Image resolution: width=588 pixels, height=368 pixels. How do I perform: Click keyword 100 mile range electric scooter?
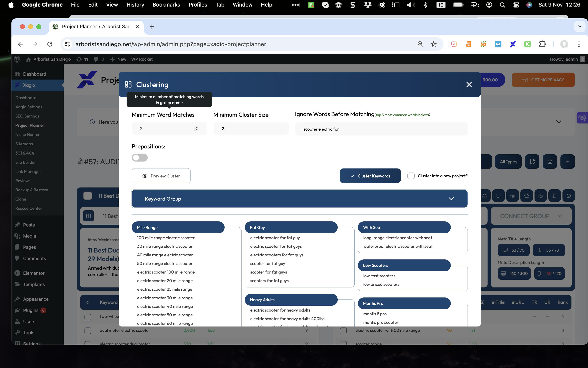click(x=166, y=238)
